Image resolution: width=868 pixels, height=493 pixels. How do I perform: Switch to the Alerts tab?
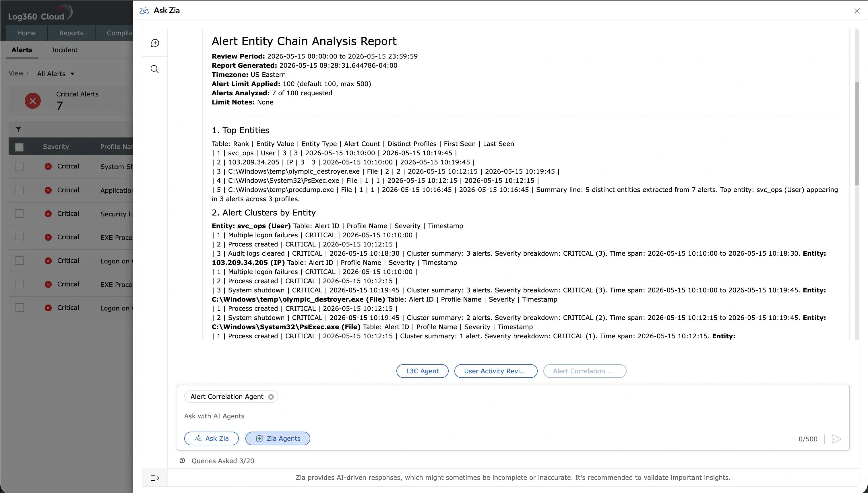[x=22, y=50]
